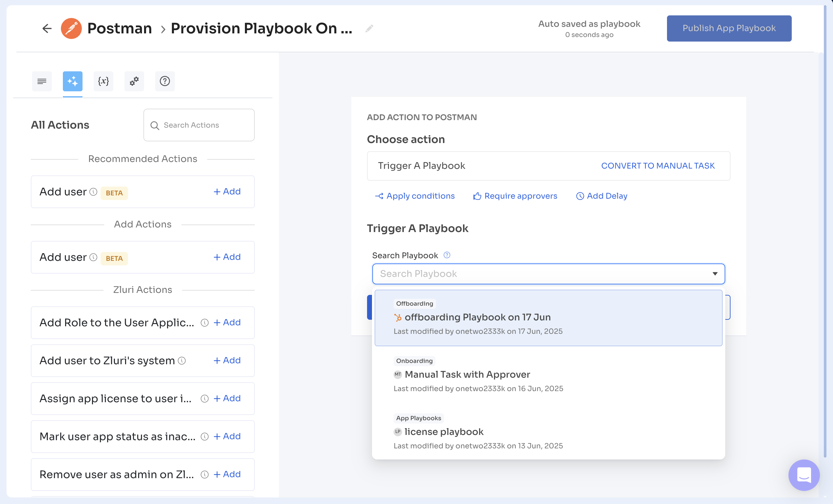
Task: Click the HubSpot icon beside offboarding Playbook
Action: click(x=398, y=317)
